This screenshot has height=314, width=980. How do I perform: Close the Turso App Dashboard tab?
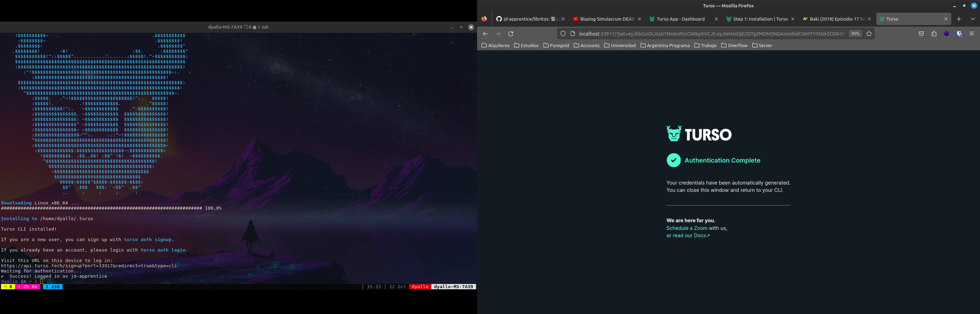(x=716, y=19)
